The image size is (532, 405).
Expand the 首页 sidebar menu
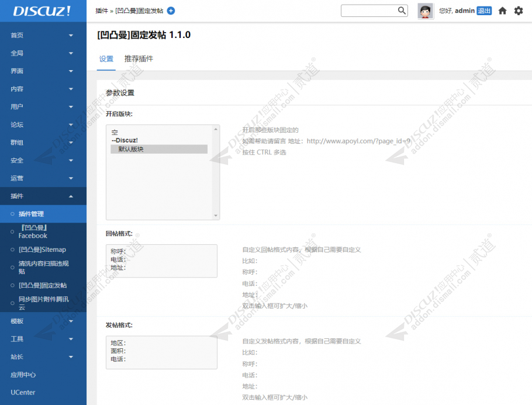click(x=43, y=35)
